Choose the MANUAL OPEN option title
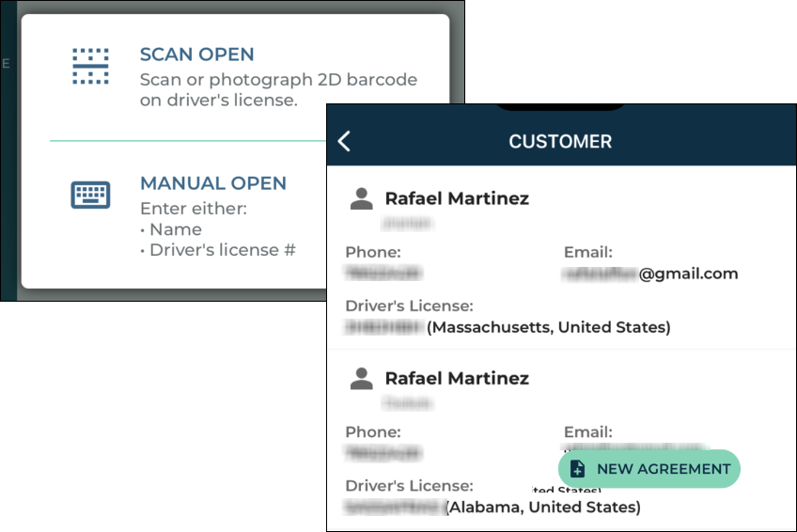The width and height of the screenshot is (797, 532). 212,183
